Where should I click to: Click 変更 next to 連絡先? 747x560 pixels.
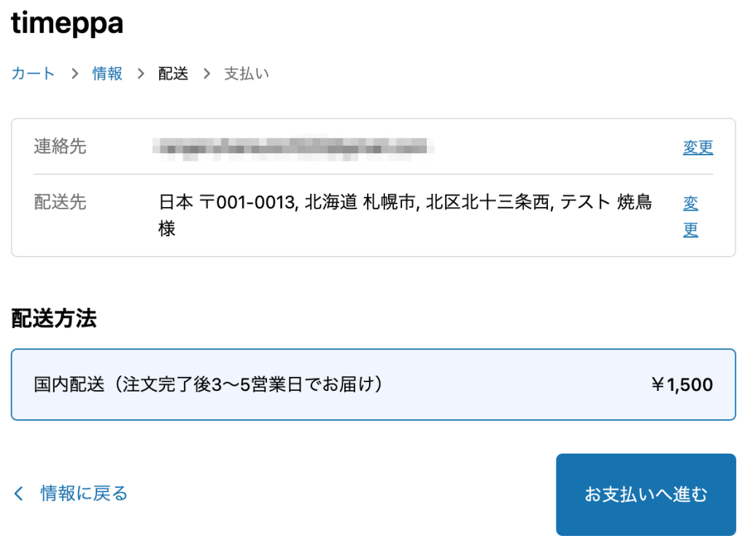(697, 147)
